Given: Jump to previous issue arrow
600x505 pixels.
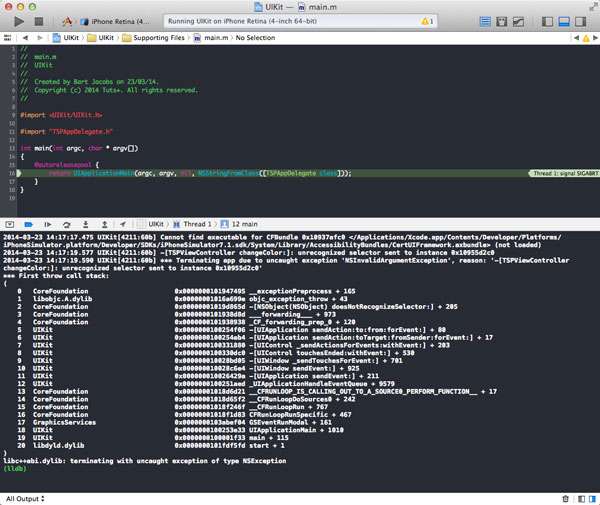Looking at the screenshot, I should [576, 37].
